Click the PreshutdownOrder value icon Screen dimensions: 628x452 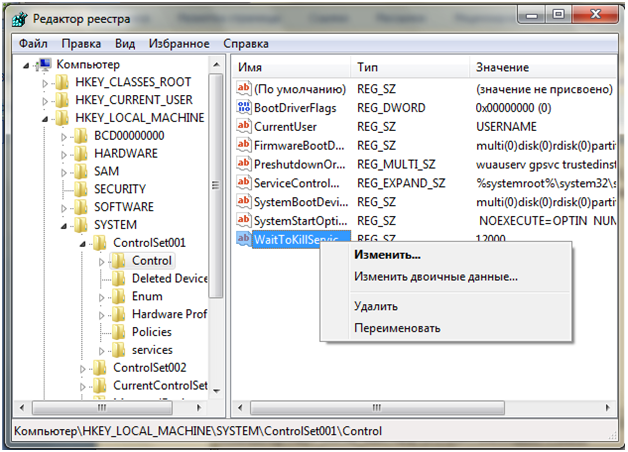click(243, 164)
